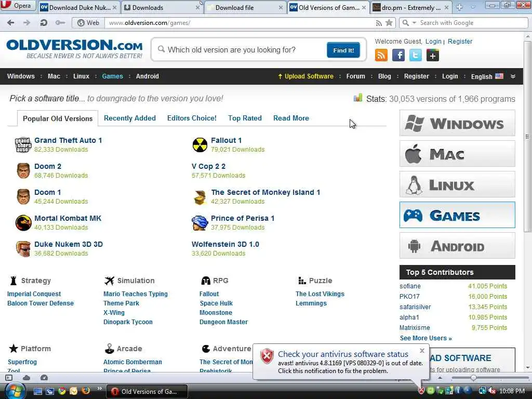Click the Monkey Island treasure chest icon
This screenshot has height=399, width=532.
tap(200, 197)
